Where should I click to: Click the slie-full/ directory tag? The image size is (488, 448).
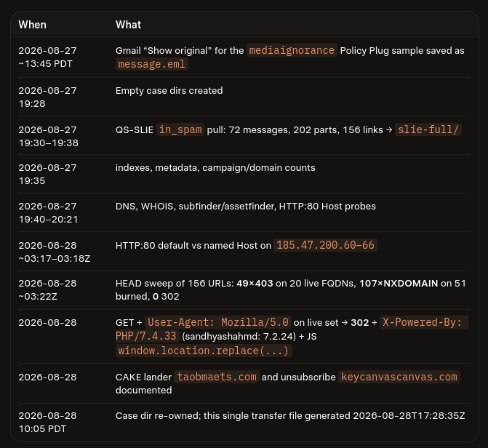click(428, 129)
